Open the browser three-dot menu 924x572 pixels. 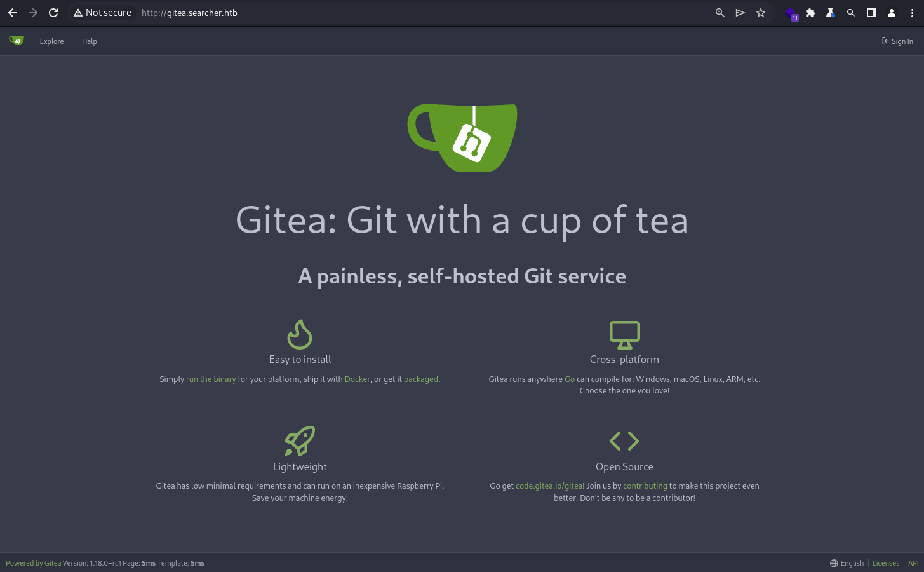911,13
